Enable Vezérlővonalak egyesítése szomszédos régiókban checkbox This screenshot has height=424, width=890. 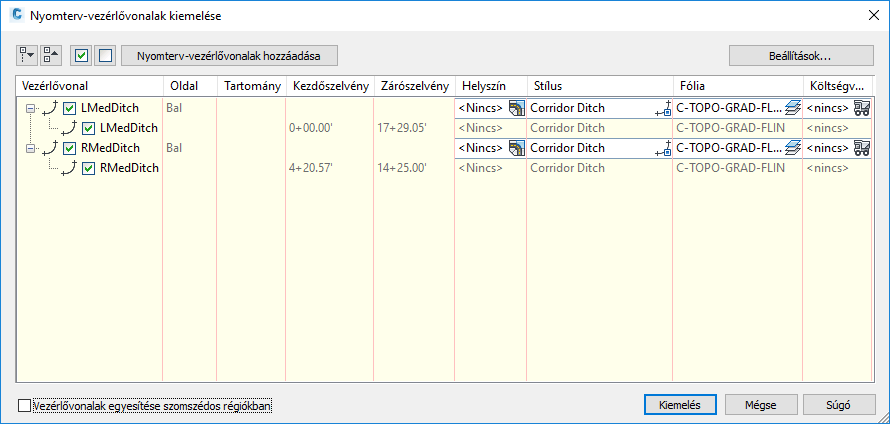(25, 406)
